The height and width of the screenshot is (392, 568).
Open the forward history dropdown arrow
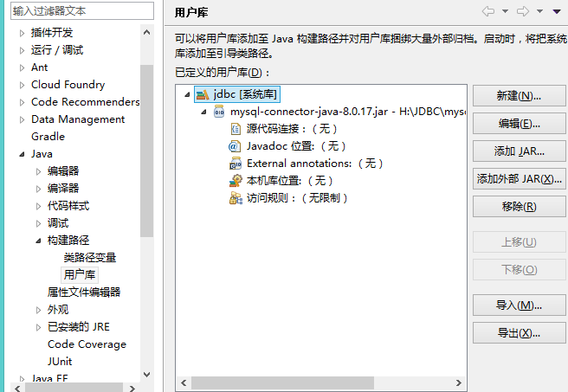(539, 11)
